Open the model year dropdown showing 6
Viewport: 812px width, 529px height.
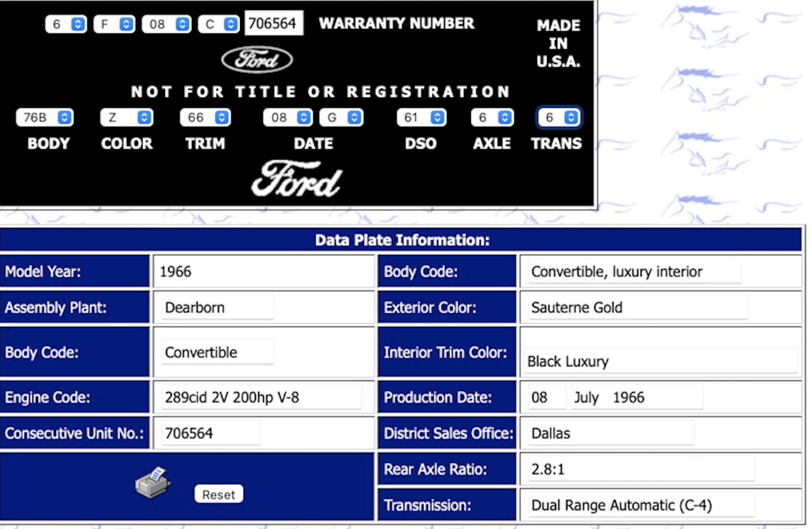point(66,24)
